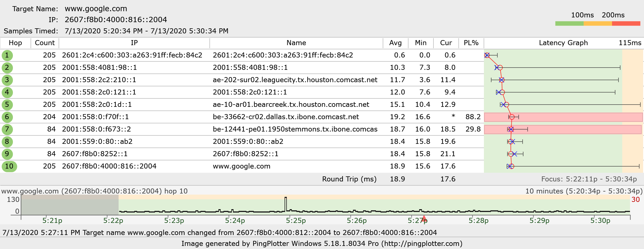The height and width of the screenshot is (249, 644).
Task: Click the ae-10-ar01.bearcreek hostname
Action: coord(291,105)
